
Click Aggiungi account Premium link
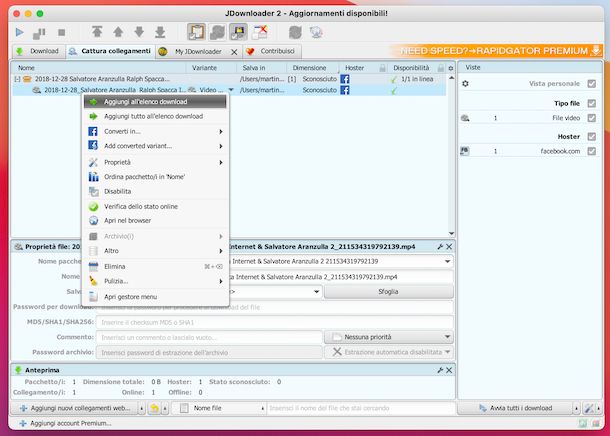coord(65,423)
